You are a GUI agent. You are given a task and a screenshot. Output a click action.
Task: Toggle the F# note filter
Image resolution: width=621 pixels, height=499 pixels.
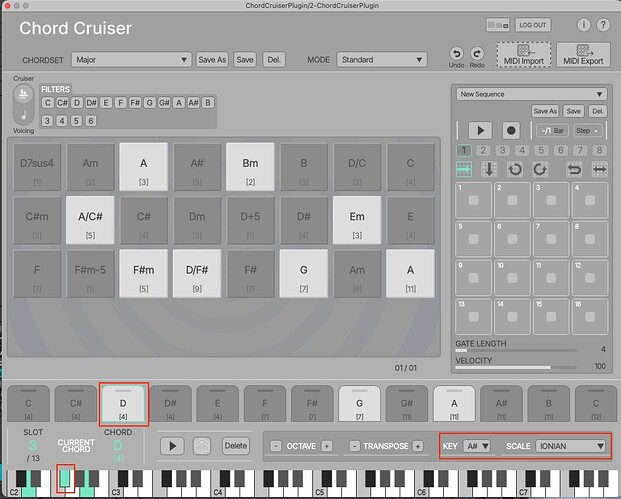(135, 103)
